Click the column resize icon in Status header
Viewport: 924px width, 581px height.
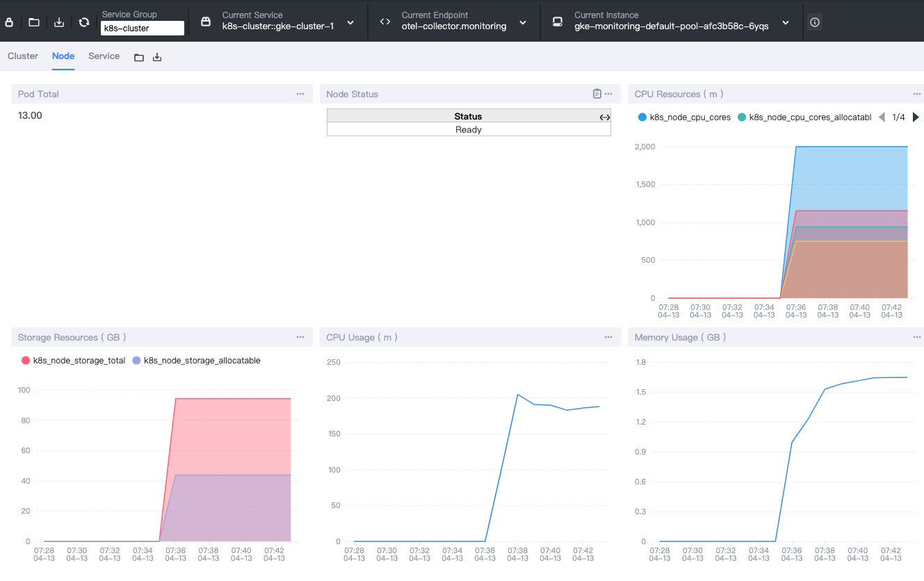[604, 117]
